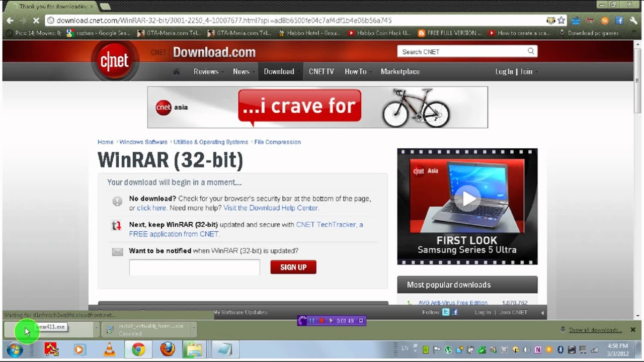Click the Utilities & Operating Systems breadcrumb
Screen dimensions: 644x362
tap(211, 142)
